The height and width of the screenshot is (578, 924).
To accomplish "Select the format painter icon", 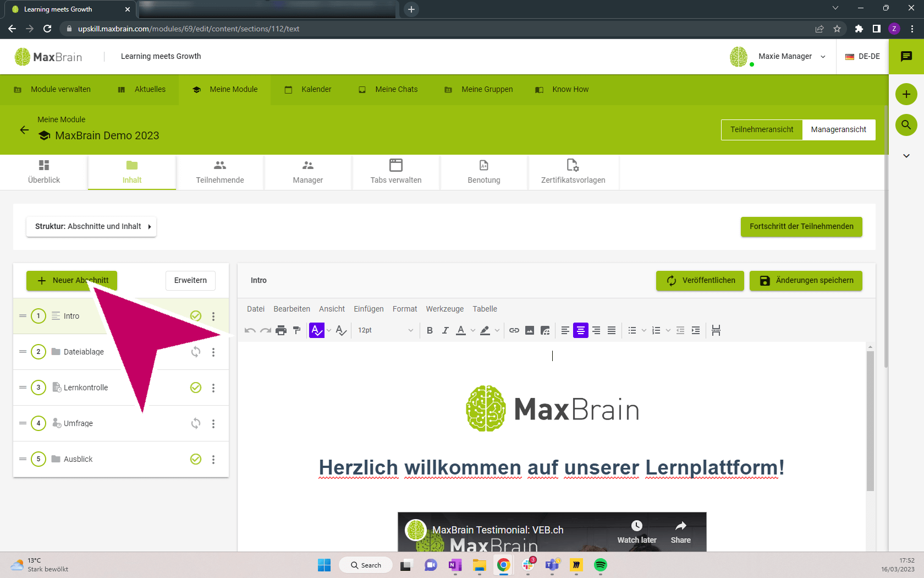I will (297, 330).
